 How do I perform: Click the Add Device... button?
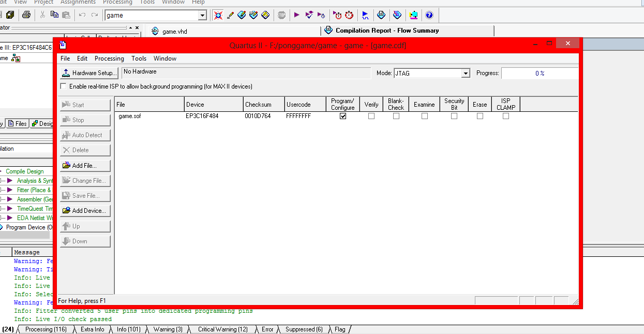point(85,211)
